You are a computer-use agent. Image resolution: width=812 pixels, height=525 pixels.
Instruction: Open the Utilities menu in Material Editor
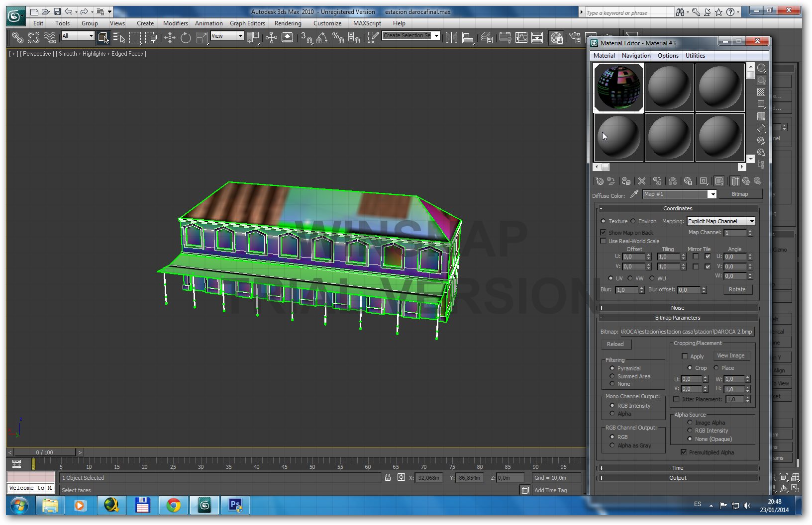[695, 56]
